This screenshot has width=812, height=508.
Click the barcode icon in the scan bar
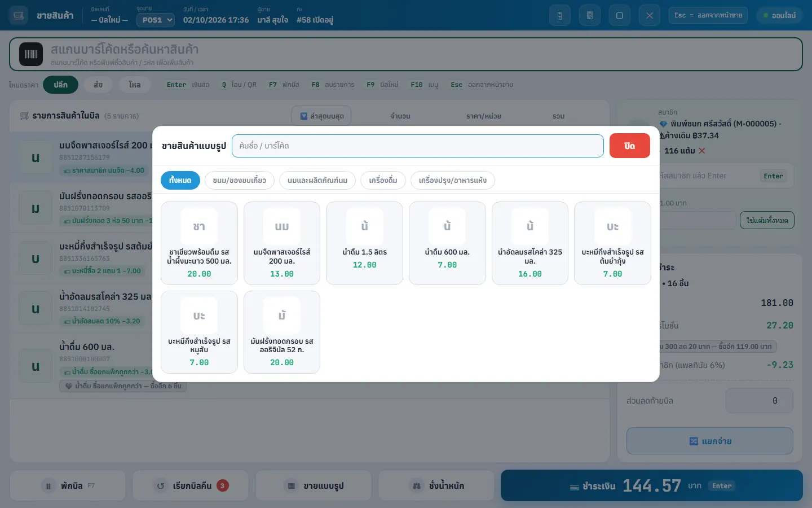(31, 54)
